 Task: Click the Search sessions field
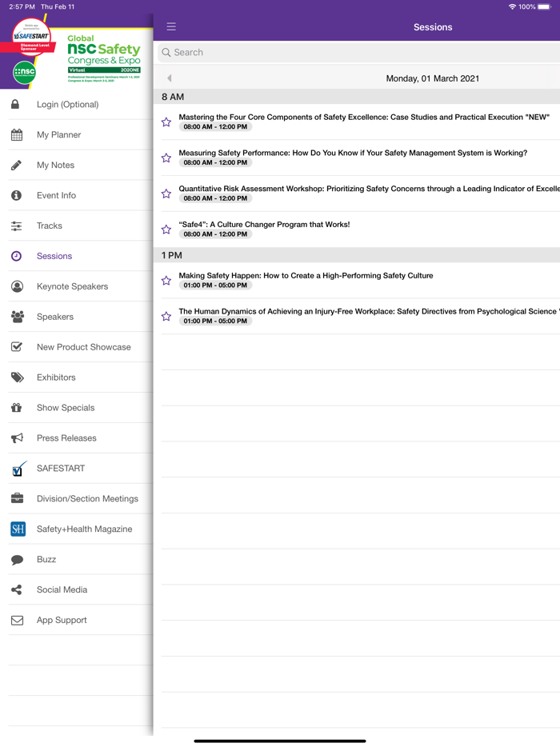pyautogui.click(x=360, y=53)
